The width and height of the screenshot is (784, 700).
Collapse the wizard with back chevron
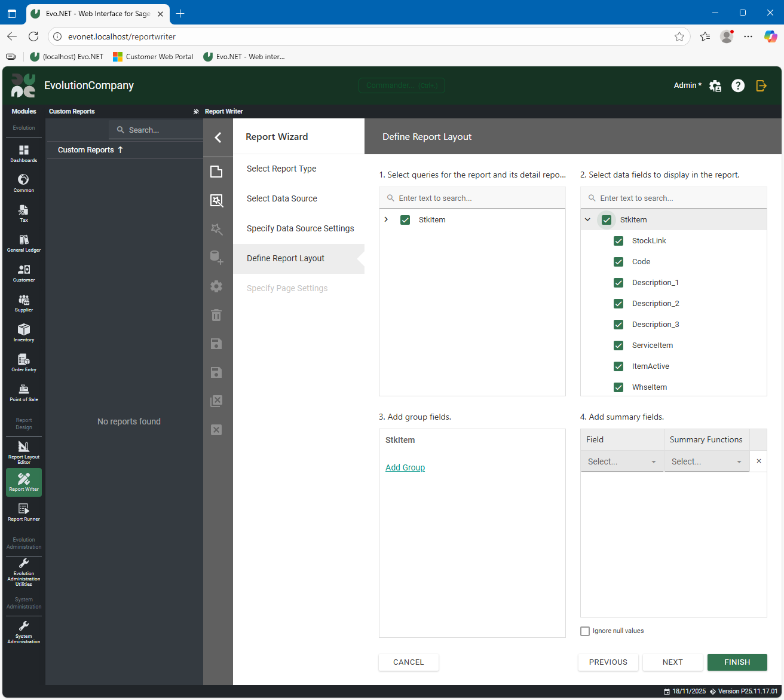click(x=218, y=137)
